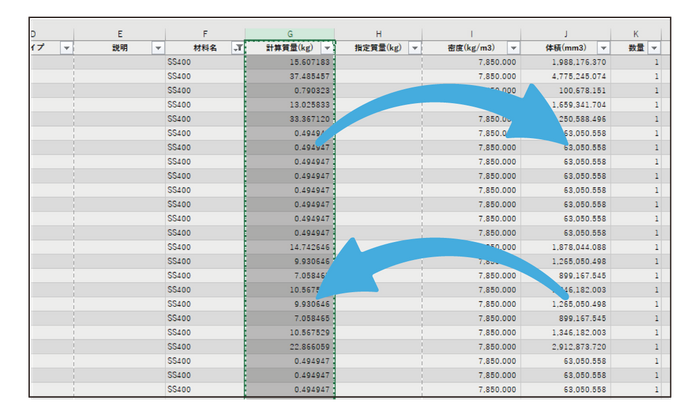Expand the 密度(kg/m3) filter dropdown
700x417 pixels.
pos(512,48)
